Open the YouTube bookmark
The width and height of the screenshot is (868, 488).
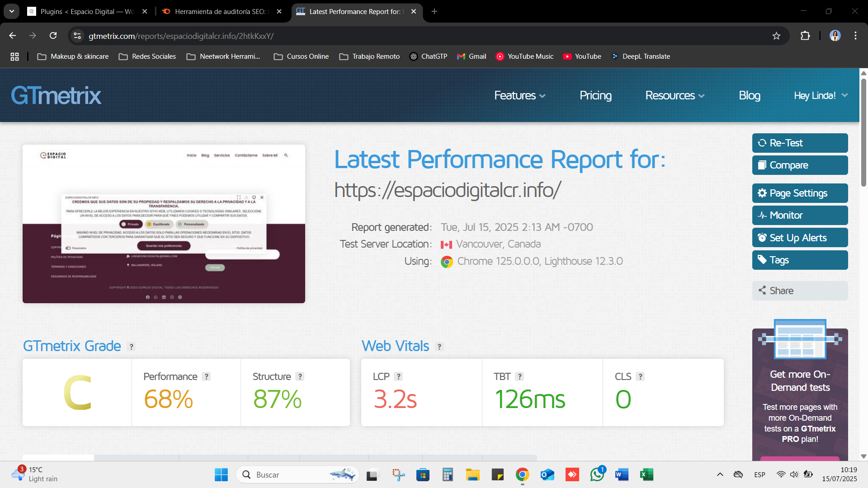pos(582,56)
